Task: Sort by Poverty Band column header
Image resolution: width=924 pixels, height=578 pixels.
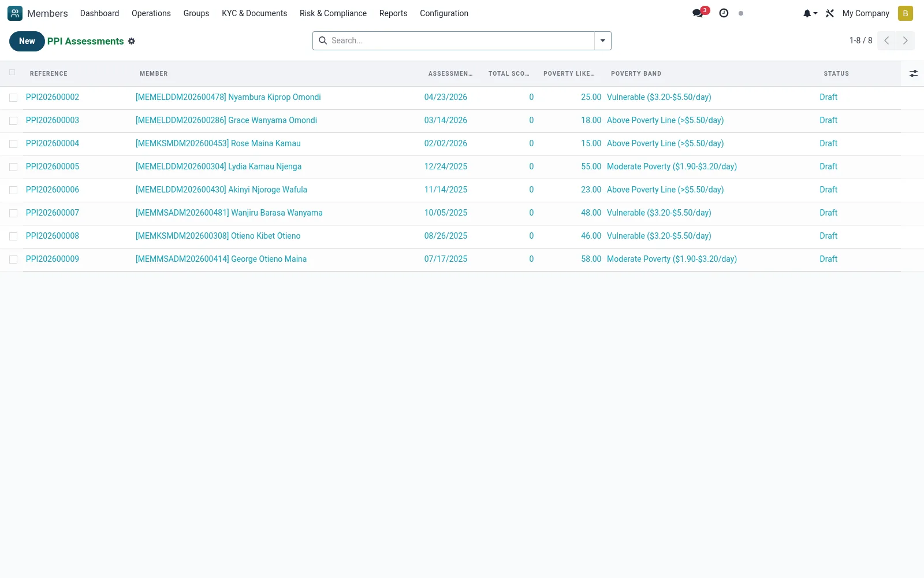Action: (x=636, y=73)
